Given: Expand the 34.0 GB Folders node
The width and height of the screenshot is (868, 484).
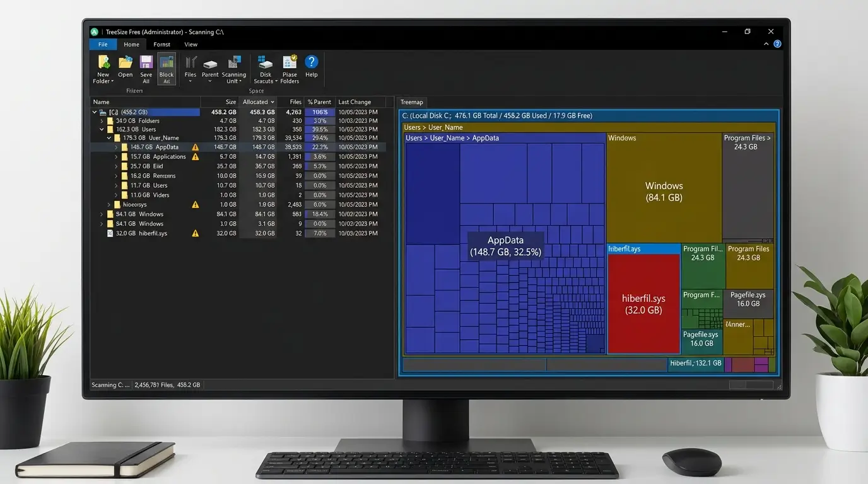Looking at the screenshot, I should coord(102,121).
